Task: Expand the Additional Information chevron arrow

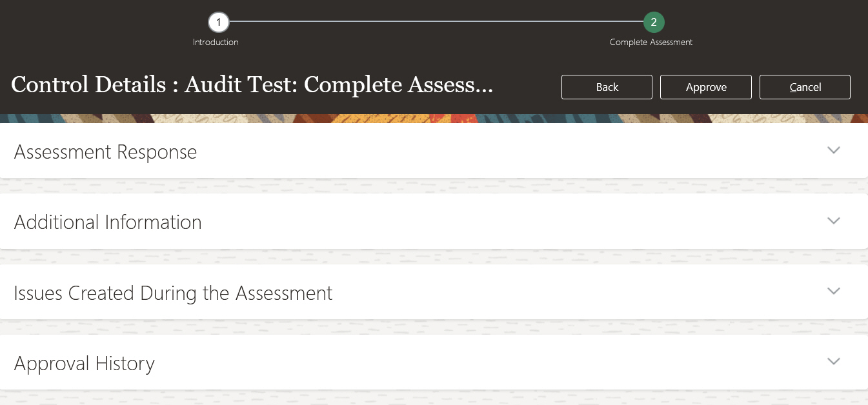Action: pyautogui.click(x=833, y=221)
